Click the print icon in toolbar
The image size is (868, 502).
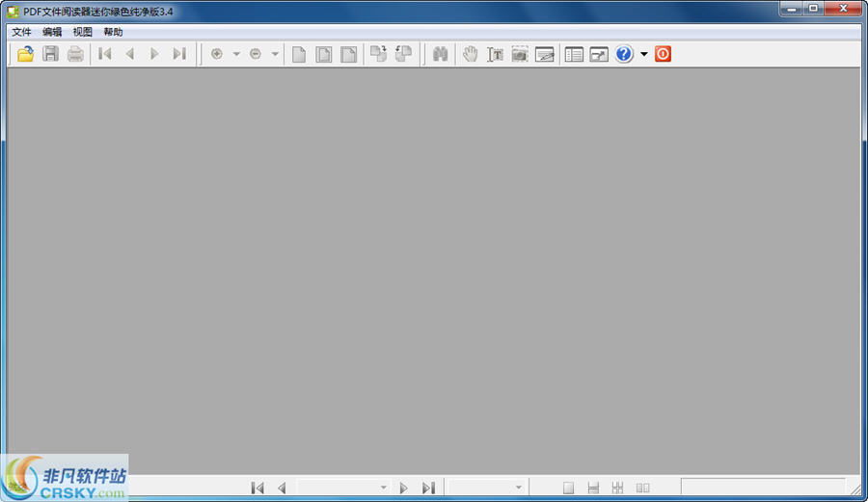[x=75, y=54]
